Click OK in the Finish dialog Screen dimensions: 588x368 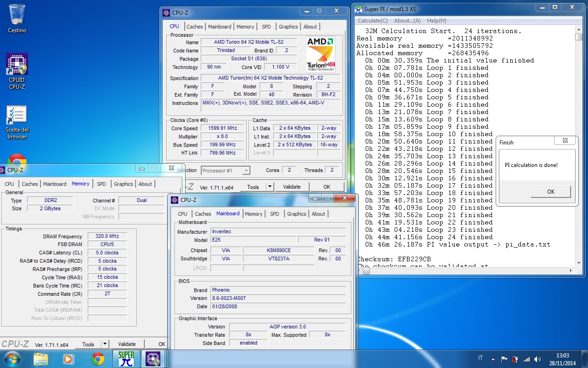[x=550, y=192]
